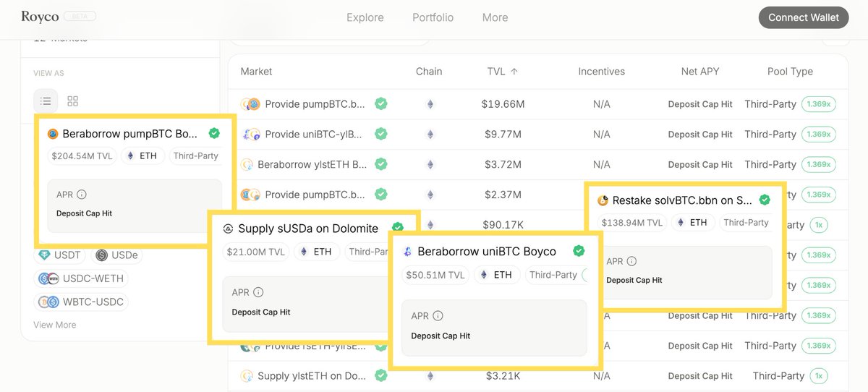868x392 pixels.
Task: Switch to list view under View As
Action: (x=46, y=101)
